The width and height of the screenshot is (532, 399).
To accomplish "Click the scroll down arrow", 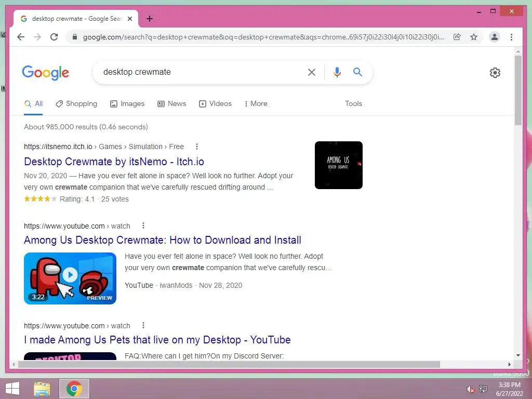I will tap(518, 355).
